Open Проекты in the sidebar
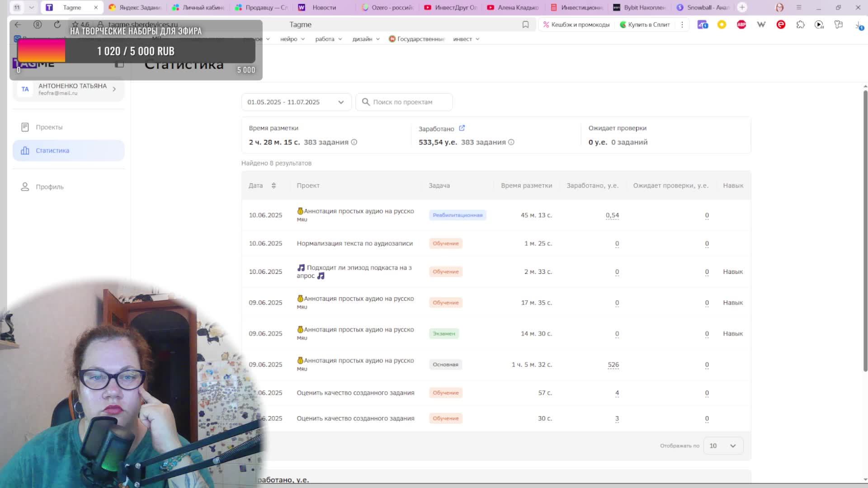This screenshot has height=488, width=868. tap(49, 127)
